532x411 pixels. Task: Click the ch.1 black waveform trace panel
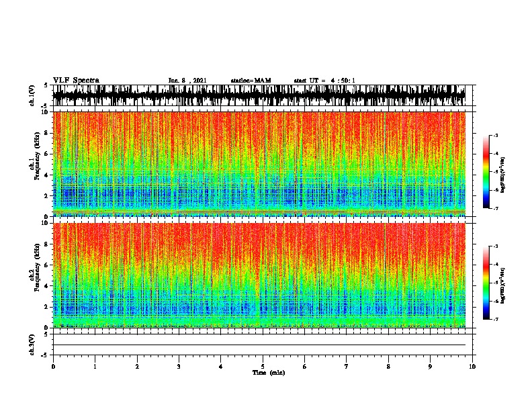tap(259, 95)
